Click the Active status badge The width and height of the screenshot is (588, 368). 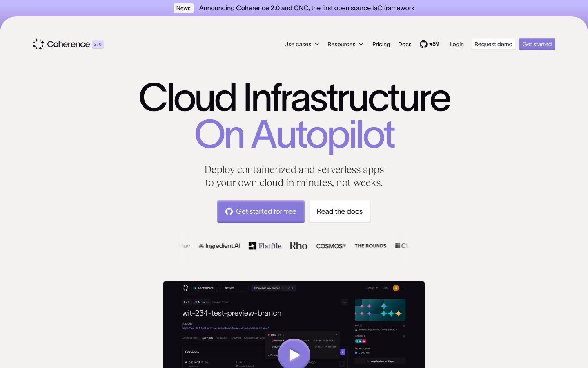pos(202,302)
